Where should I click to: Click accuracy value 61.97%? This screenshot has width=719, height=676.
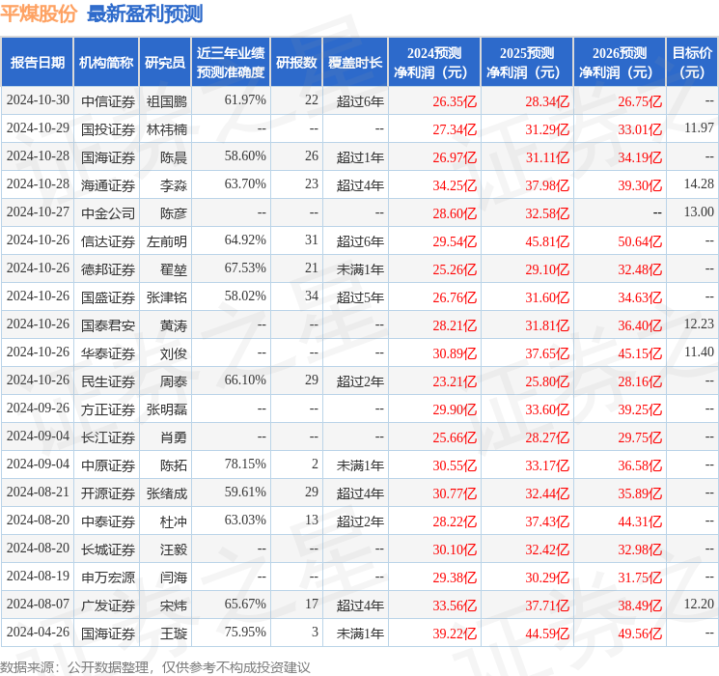click(x=245, y=100)
